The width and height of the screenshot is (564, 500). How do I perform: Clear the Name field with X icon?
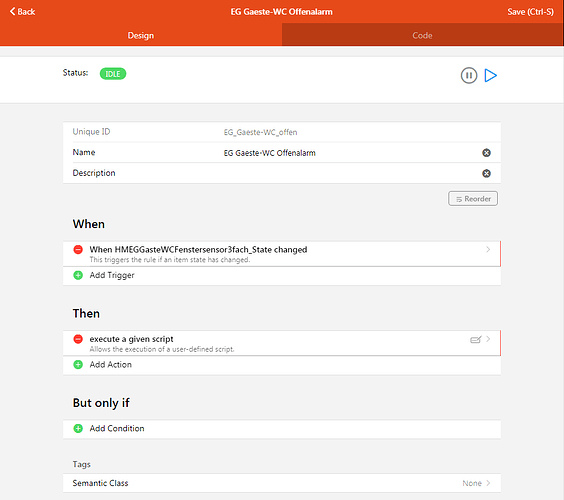pos(486,153)
